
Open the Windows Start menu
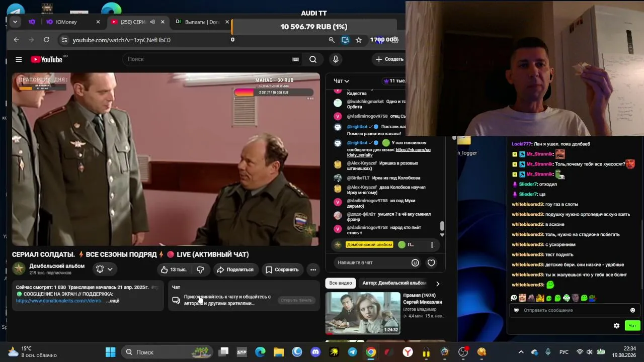click(111, 352)
